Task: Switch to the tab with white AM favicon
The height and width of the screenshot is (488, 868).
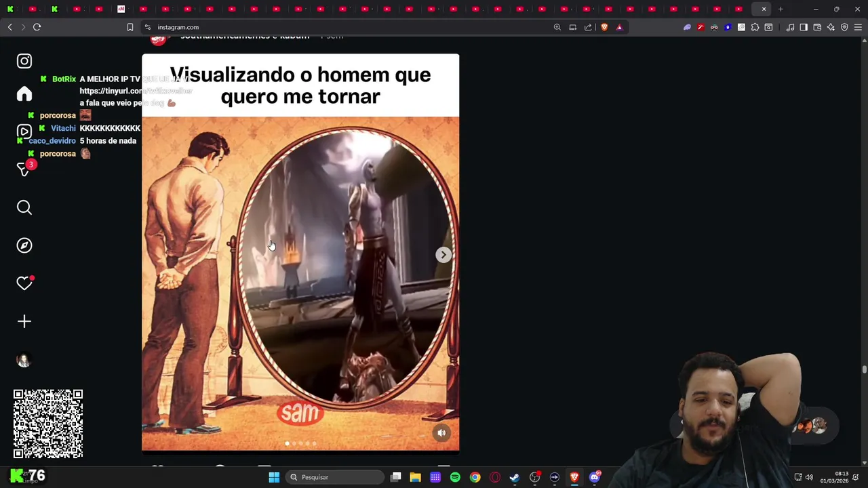Action: click(121, 9)
